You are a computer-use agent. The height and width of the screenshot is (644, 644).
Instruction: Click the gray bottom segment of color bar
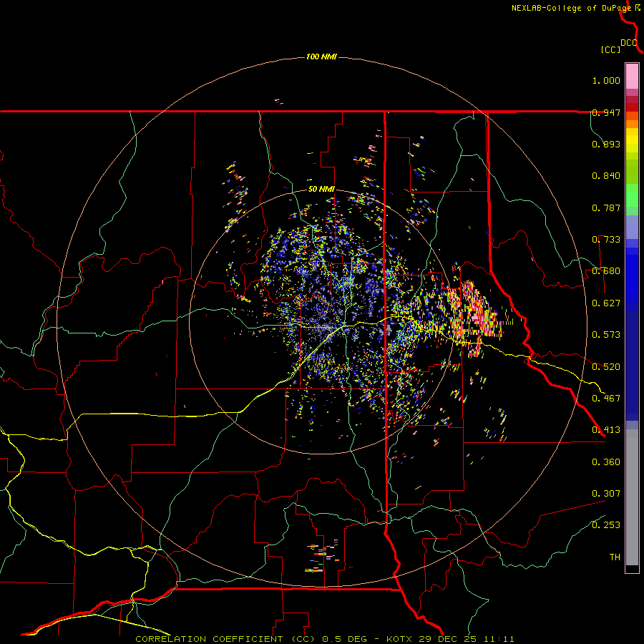(x=632, y=497)
